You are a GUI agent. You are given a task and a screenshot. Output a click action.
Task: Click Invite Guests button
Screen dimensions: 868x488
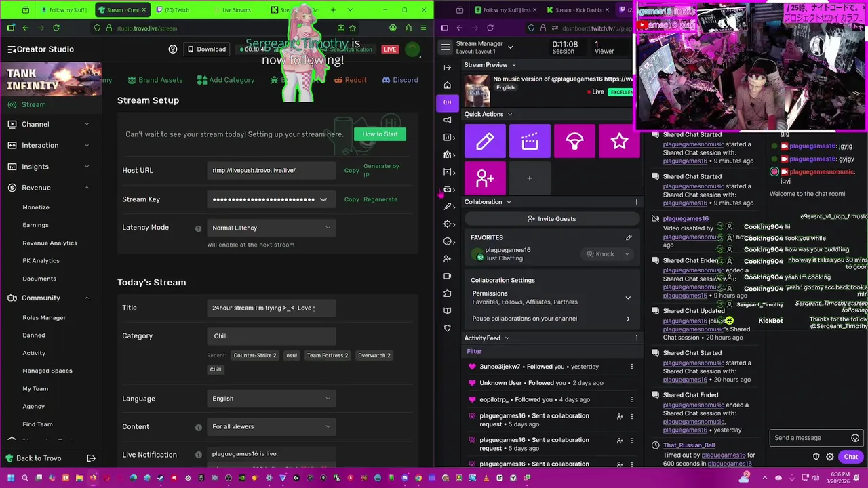point(551,219)
